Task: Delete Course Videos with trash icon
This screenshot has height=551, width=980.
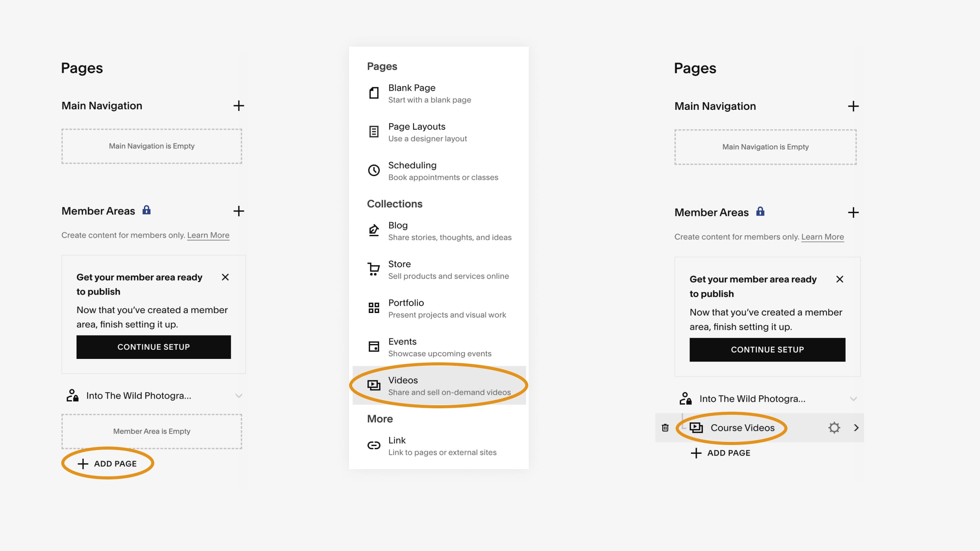Action: click(x=665, y=427)
